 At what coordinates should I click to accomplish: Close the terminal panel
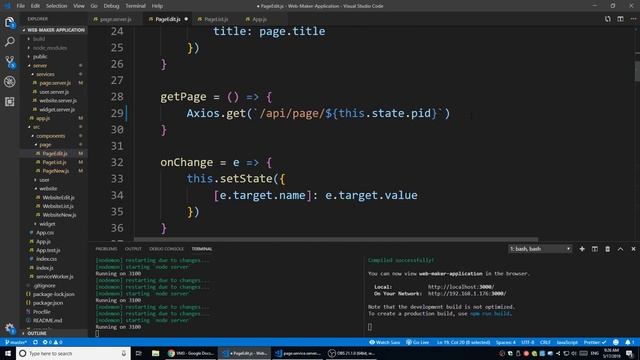pos(633,249)
